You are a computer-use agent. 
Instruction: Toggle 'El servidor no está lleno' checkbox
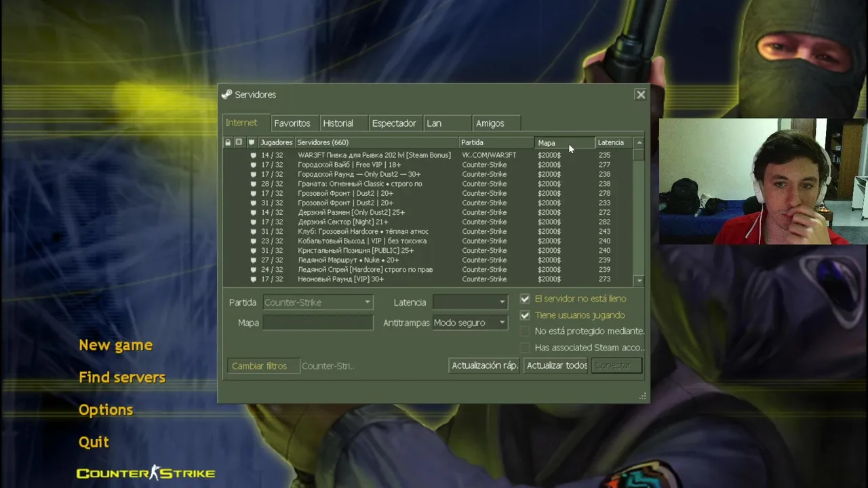525,299
